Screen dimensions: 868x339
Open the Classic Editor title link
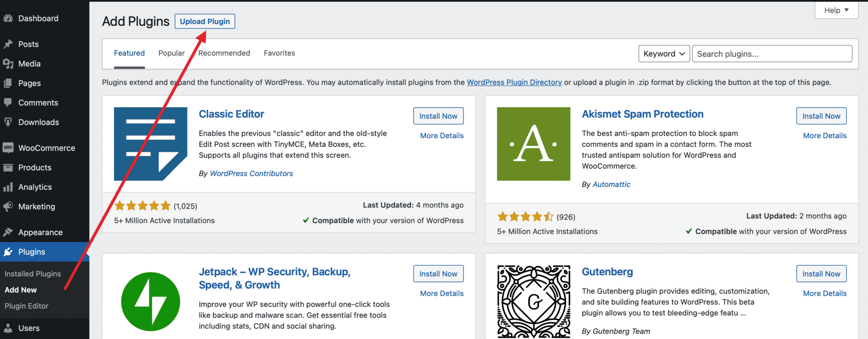pos(231,114)
